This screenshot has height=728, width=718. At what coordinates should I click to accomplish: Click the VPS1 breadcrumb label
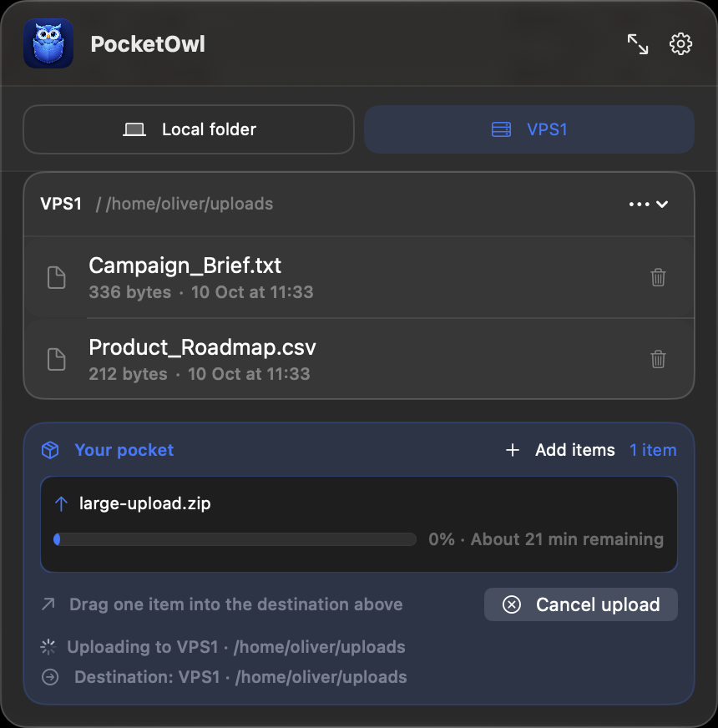[61, 204]
